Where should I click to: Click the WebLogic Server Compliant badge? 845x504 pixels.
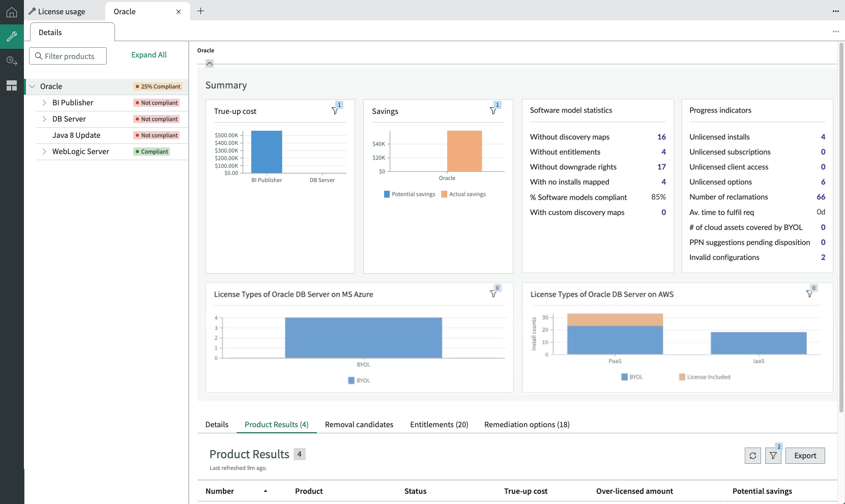152,152
